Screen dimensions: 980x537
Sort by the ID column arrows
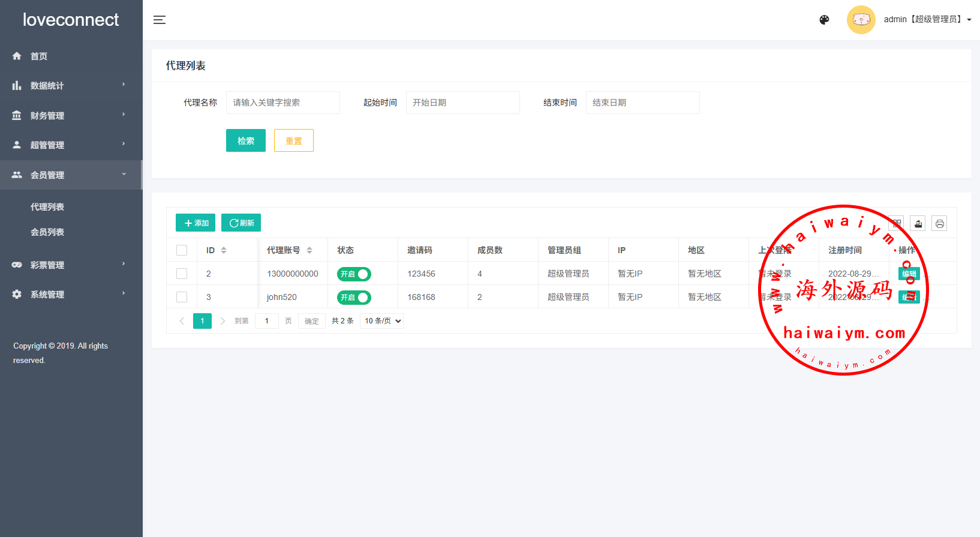[x=224, y=250]
